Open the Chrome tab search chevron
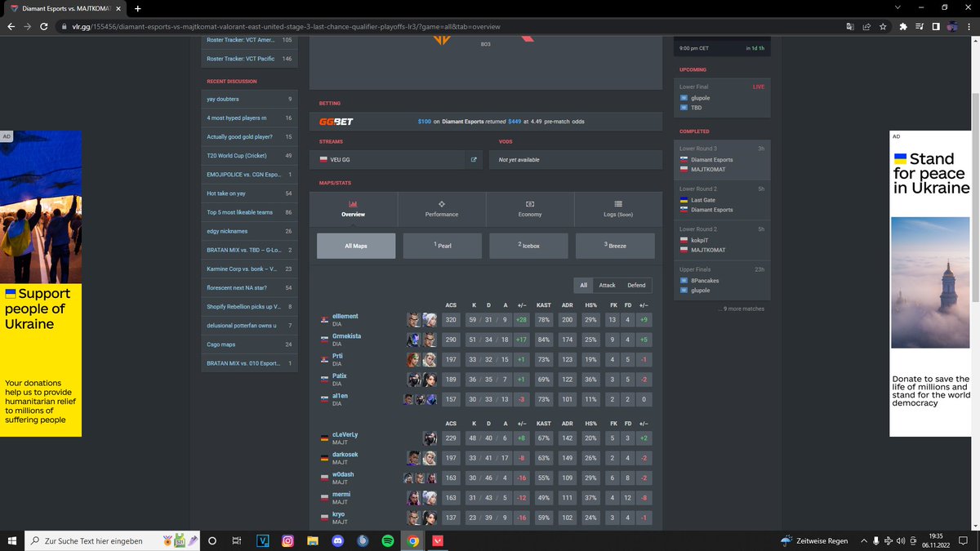Image resolution: width=980 pixels, height=551 pixels. click(899, 8)
